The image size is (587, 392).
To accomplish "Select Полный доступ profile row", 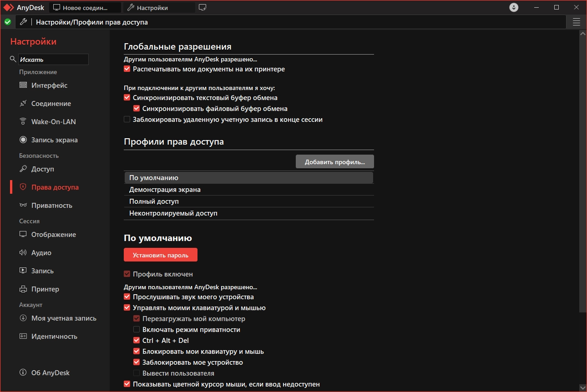I will click(x=249, y=201).
